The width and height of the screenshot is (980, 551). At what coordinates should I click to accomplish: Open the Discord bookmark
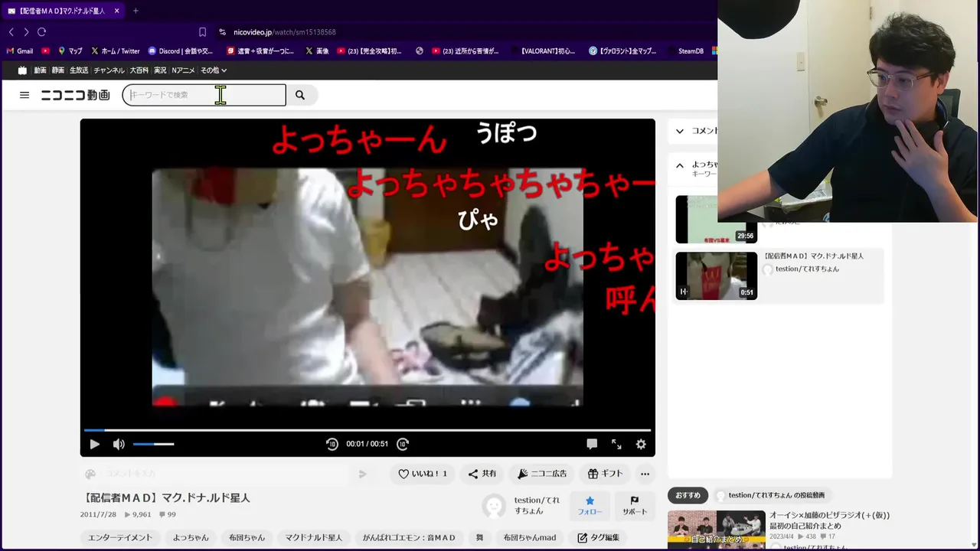coord(181,51)
